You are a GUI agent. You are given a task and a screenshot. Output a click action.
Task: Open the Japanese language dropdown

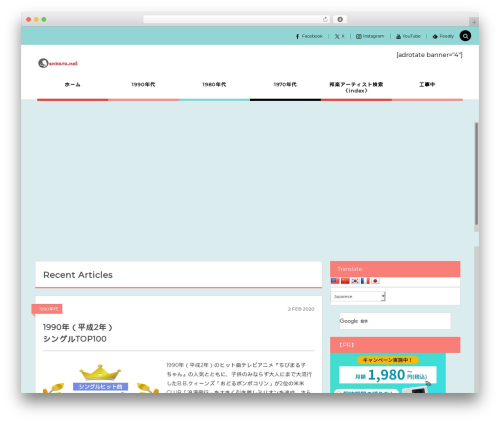(358, 296)
